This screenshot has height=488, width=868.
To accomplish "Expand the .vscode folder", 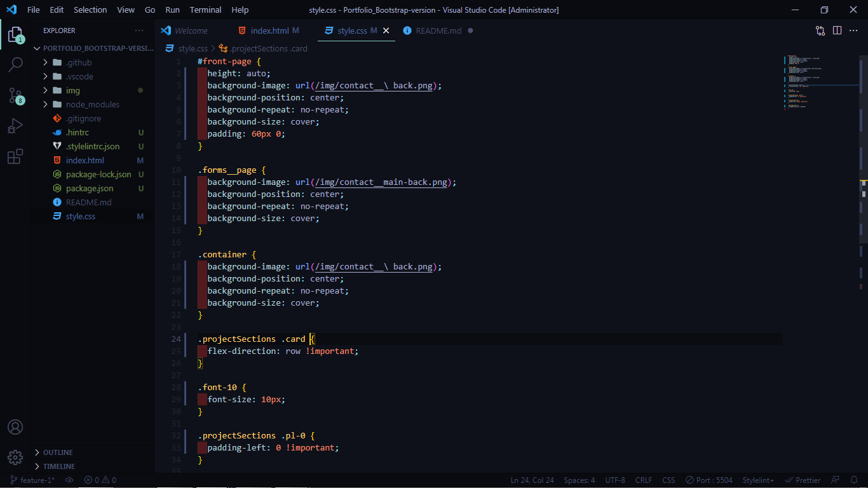I will point(93,76).
